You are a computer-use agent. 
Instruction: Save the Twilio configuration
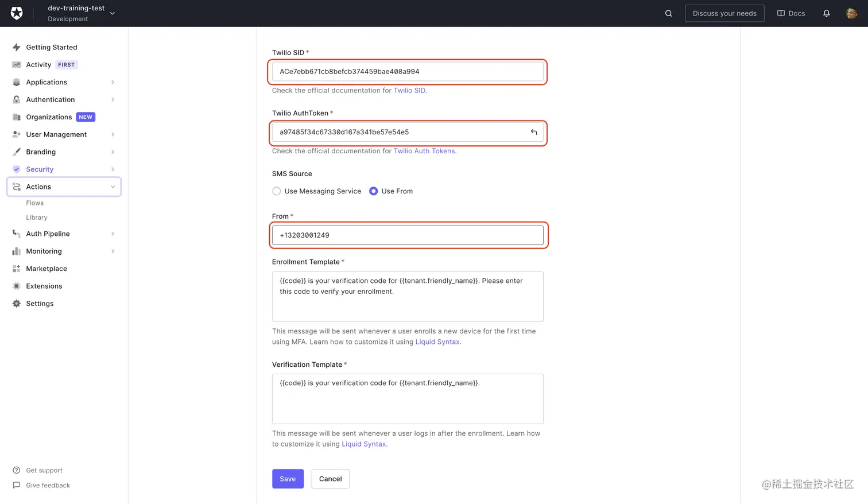point(288,478)
